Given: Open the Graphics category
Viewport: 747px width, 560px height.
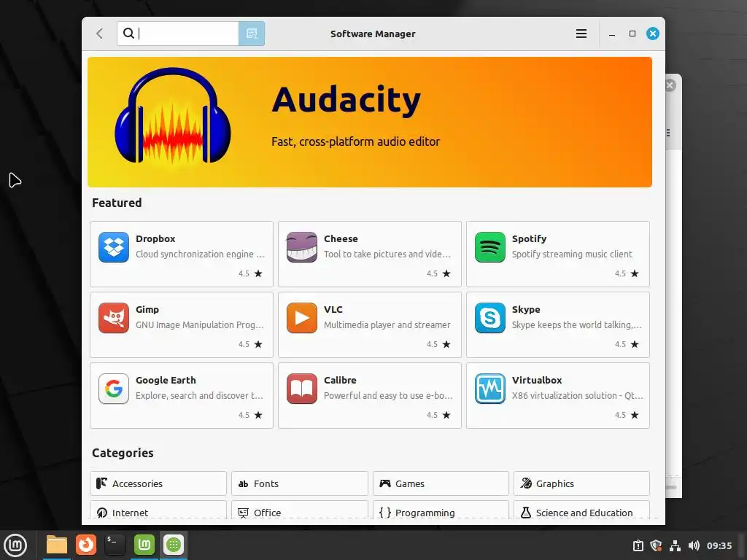Looking at the screenshot, I should point(581,483).
